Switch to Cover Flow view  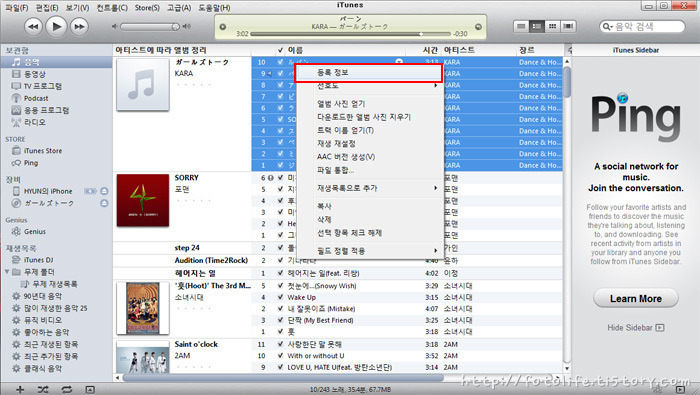568,26
